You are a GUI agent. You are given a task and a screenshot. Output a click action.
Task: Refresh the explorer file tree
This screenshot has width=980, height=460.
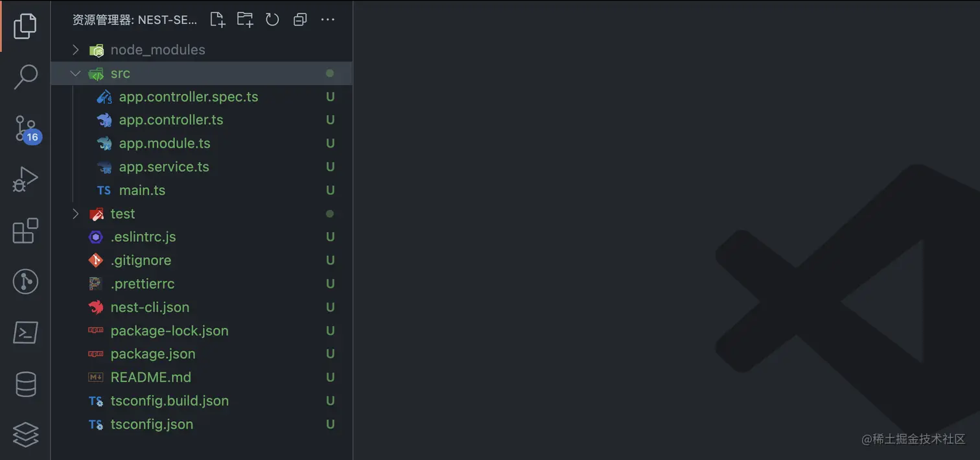click(272, 19)
